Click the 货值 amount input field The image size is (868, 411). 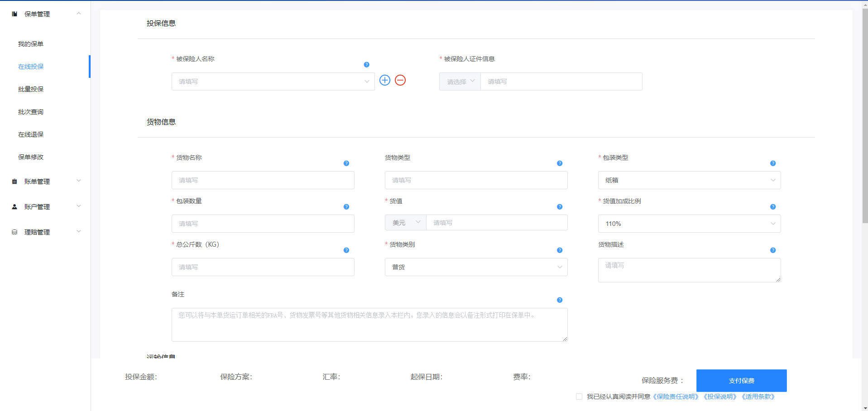pyautogui.click(x=497, y=223)
